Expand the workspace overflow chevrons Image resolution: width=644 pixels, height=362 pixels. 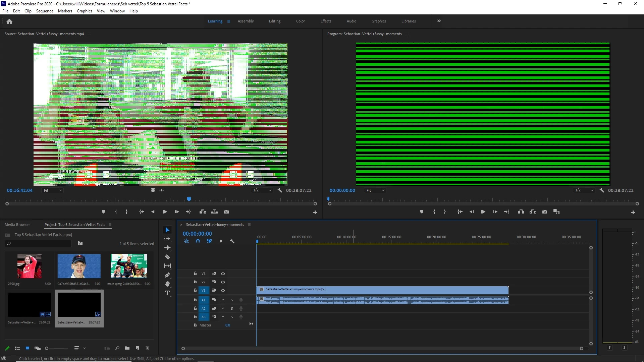tap(439, 21)
